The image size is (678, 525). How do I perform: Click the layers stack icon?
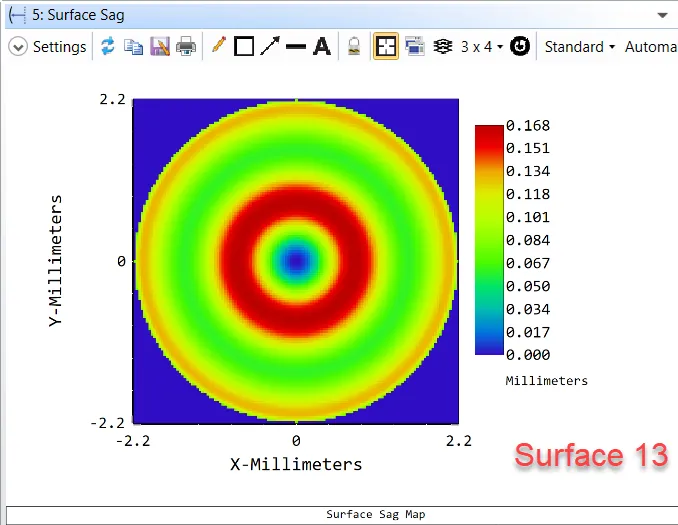click(x=443, y=47)
